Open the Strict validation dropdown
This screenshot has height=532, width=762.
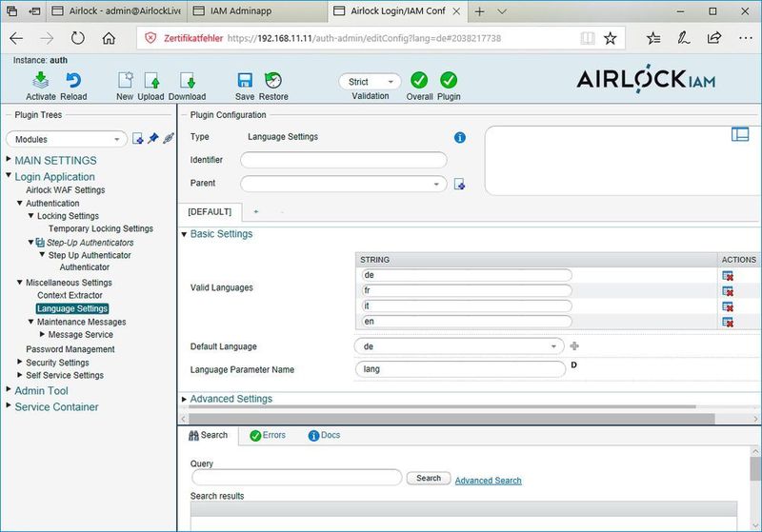point(370,82)
